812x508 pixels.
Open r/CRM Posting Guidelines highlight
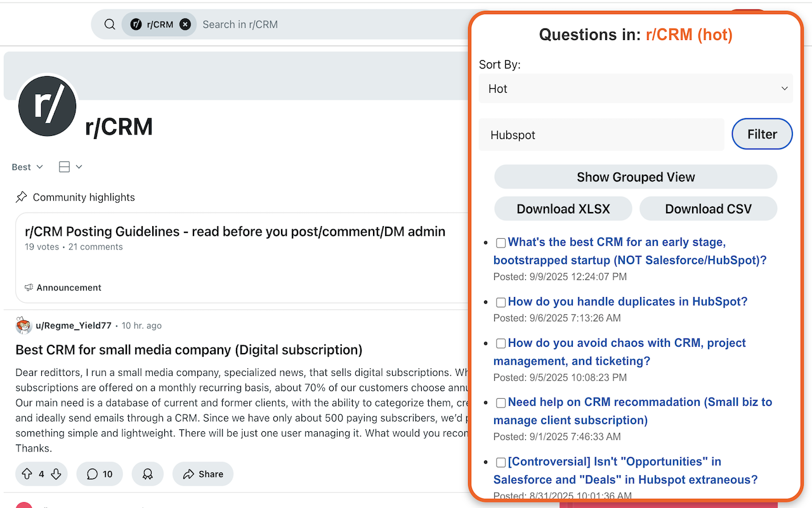[x=235, y=232]
